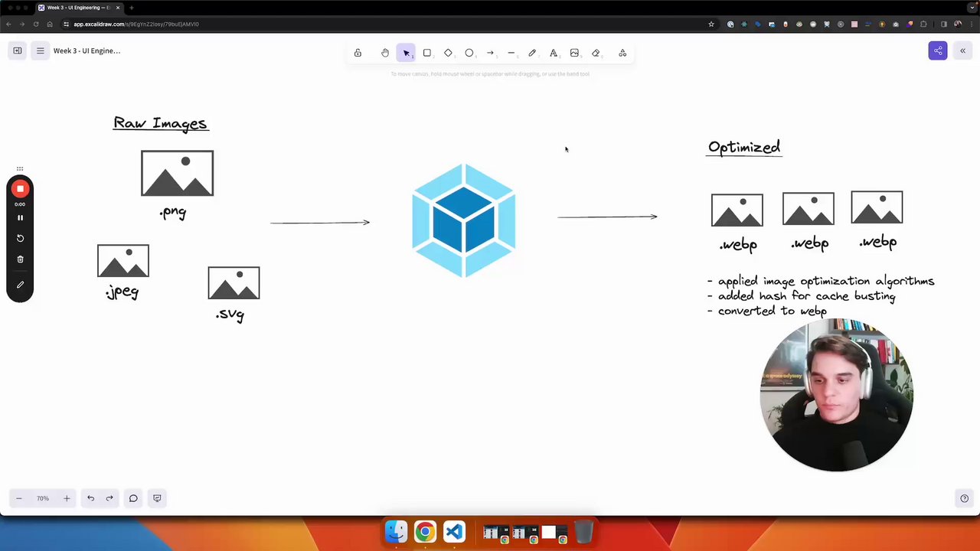Click the scene title 'Week 3 - UI Engine...'

point(87,51)
